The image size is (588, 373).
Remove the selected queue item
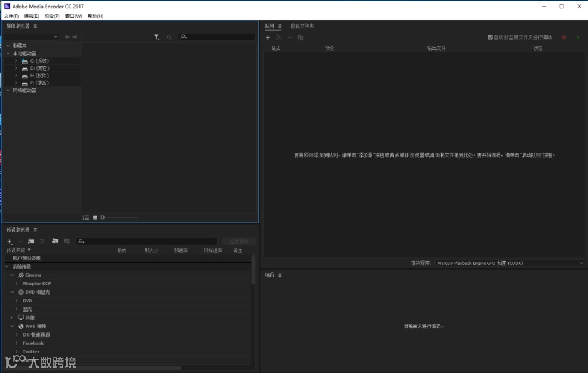290,38
